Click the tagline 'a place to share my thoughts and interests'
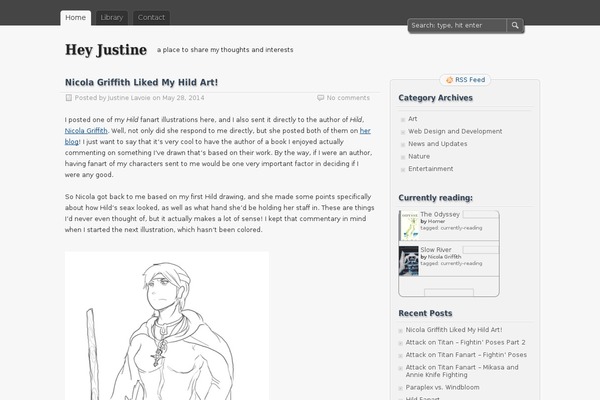Viewport: 600px width, 400px height. pos(225,50)
